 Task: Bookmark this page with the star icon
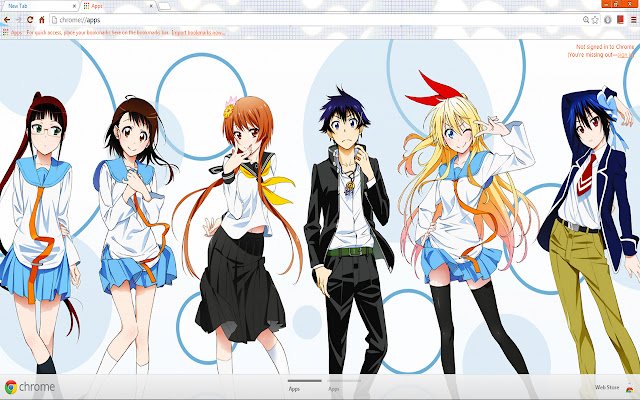pyautogui.click(x=595, y=20)
